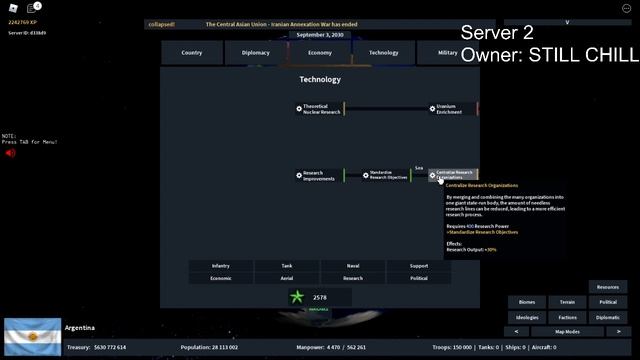Select the Diplomatic map mode
This screenshot has width=640, height=360.
pos(608,318)
